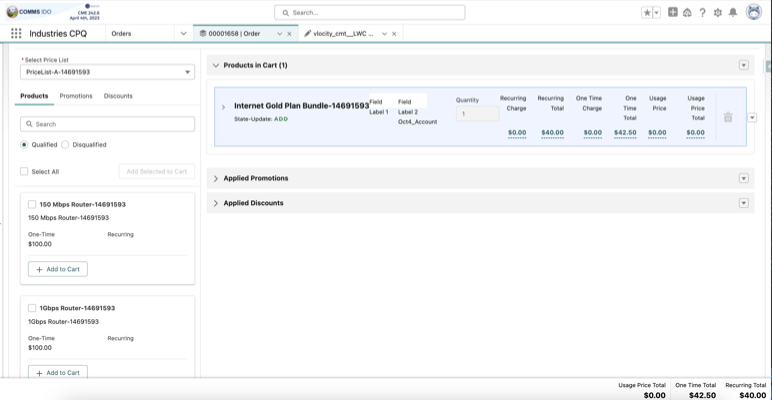The width and height of the screenshot is (772, 400).
Task: Click the Global Actions plus icon
Action: [673, 12]
